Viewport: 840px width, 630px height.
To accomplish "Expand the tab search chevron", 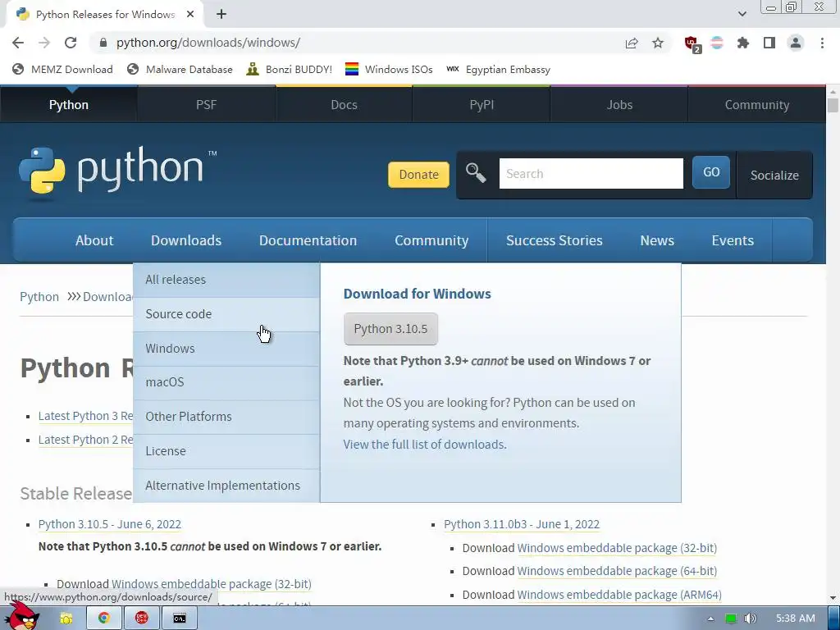I will pos(742,14).
